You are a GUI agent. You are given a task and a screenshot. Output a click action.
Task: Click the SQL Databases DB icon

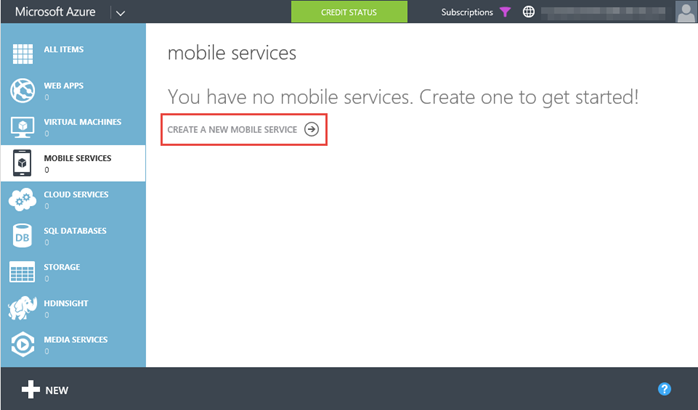click(x=22, y=235)
